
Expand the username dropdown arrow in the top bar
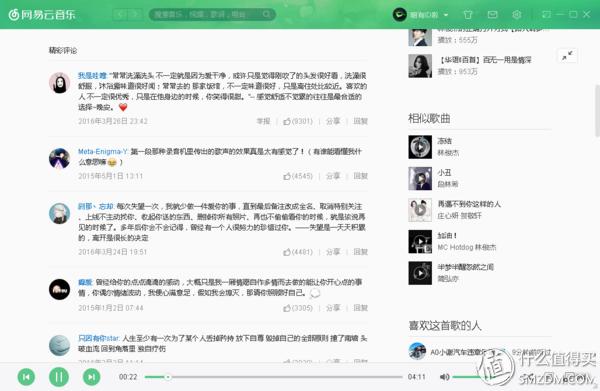(446, 15)
